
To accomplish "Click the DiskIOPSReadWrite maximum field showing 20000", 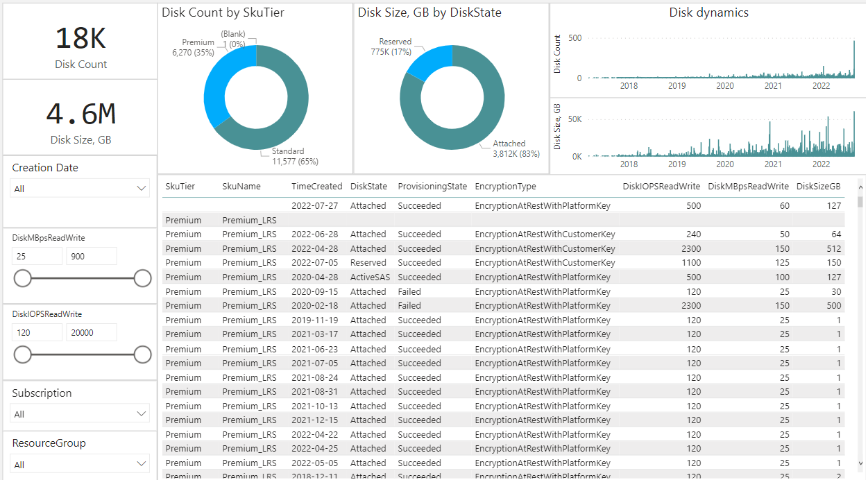I will coord(91,332).
